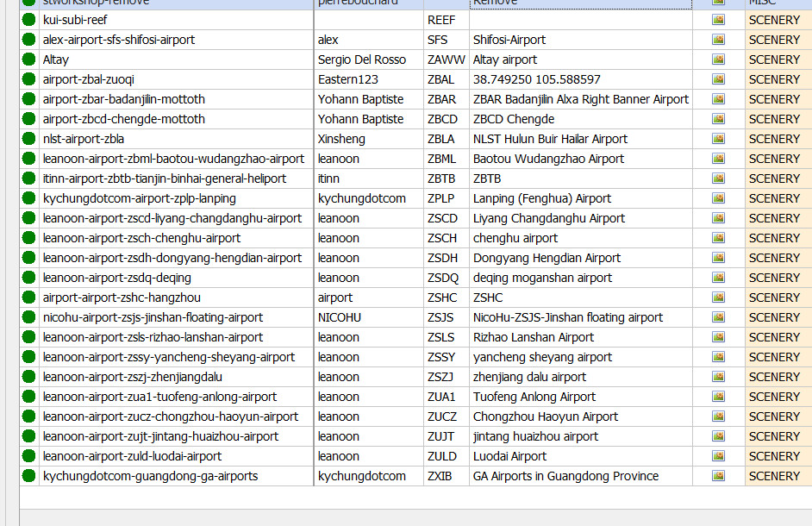
Task: Click the picture icon on the ZPLP Lanping row
Action: pyautogui.click(x=718, y=198)
